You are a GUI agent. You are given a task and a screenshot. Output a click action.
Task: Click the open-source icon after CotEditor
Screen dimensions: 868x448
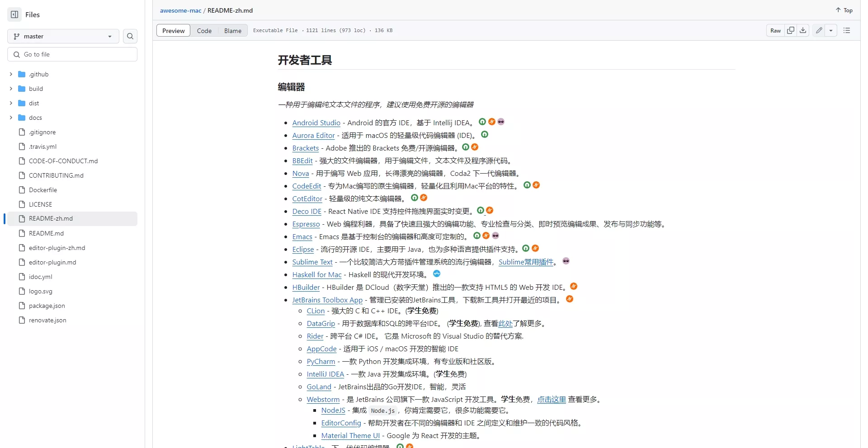(x=415, y=198)
